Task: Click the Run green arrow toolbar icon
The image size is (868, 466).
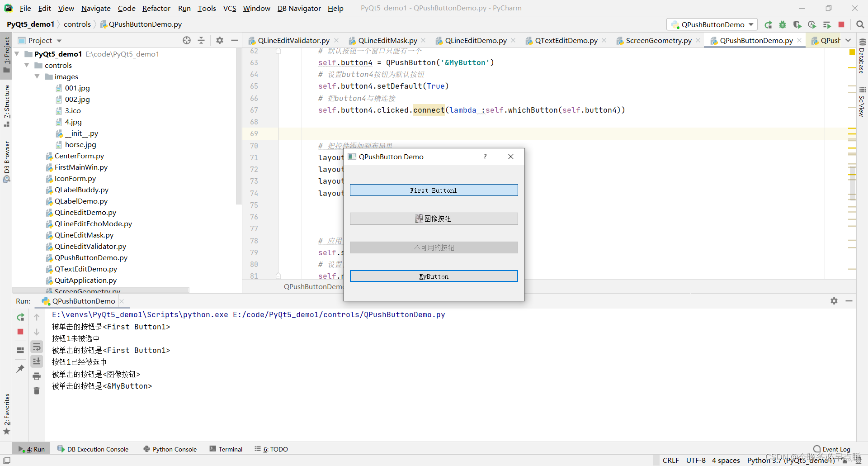Action: coord(768,24)
